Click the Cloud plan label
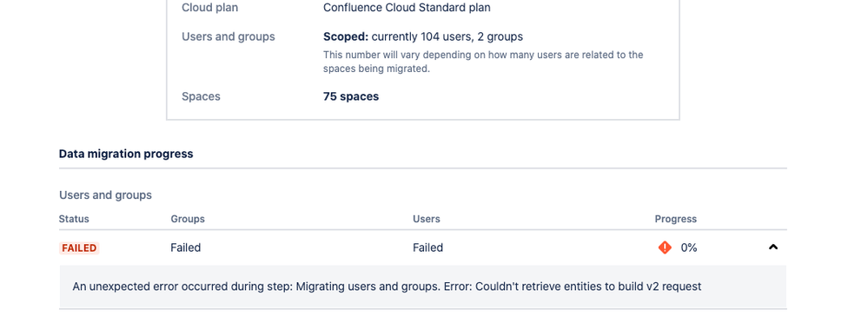868x330 pixels. click(x=209, y=8)
